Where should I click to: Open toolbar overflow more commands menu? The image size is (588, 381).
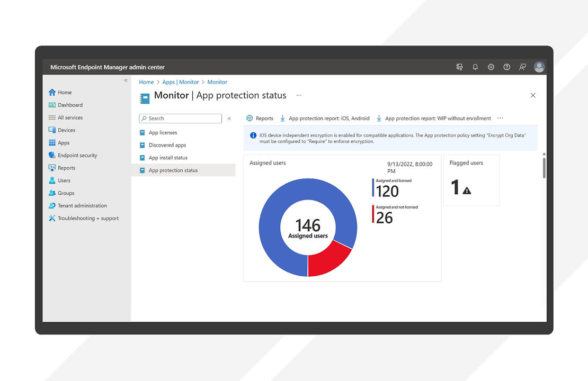pos(500,119)
